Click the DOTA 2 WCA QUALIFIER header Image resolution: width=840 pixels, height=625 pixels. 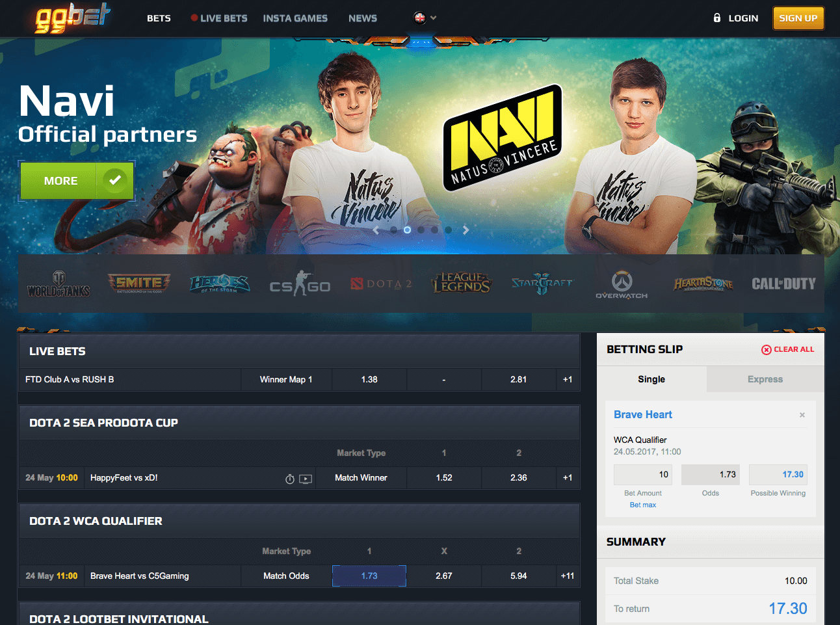(299, 521)
